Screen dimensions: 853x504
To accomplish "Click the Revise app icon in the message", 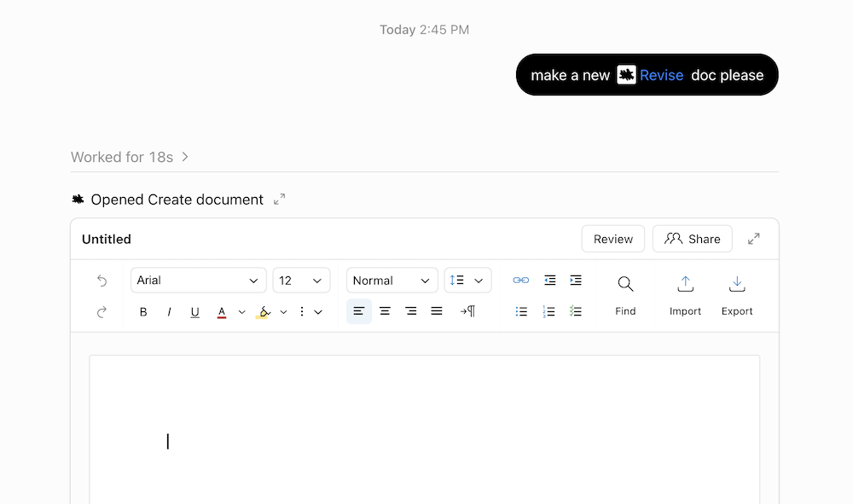I will point(626,75).
